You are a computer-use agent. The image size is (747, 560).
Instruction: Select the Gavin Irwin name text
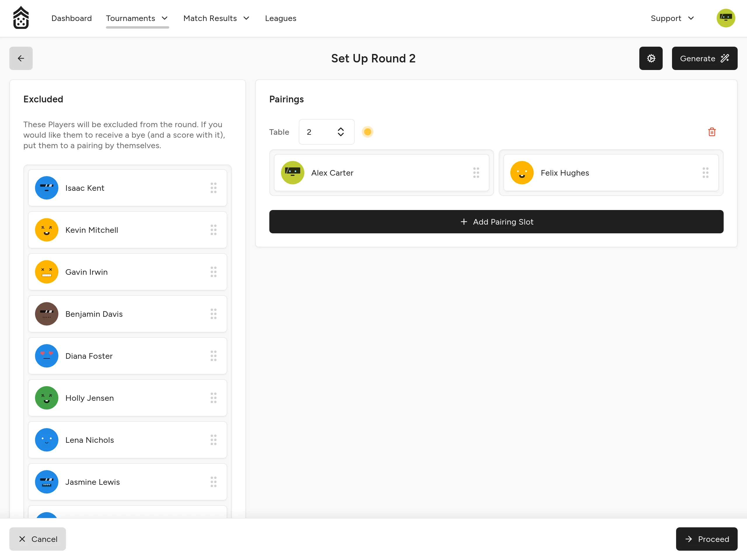tap(86, 272)
